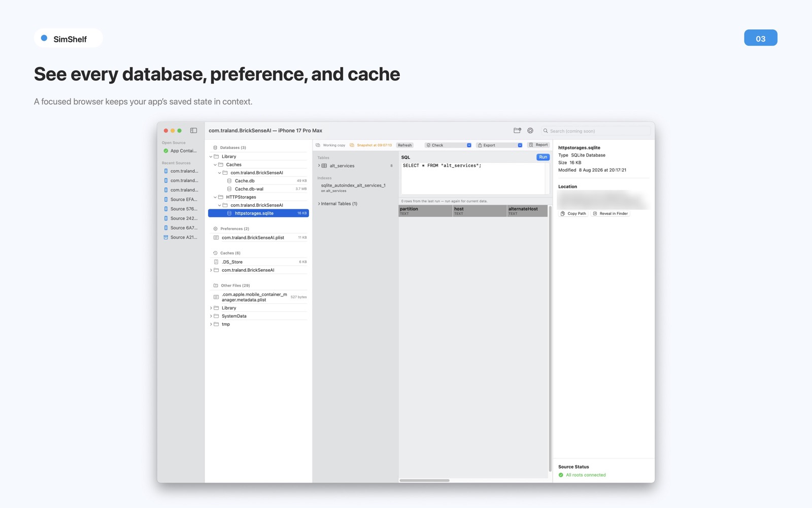
Task: Sort by the alternateHost column header
Action: pyautogui.click(x=527, y=211)
